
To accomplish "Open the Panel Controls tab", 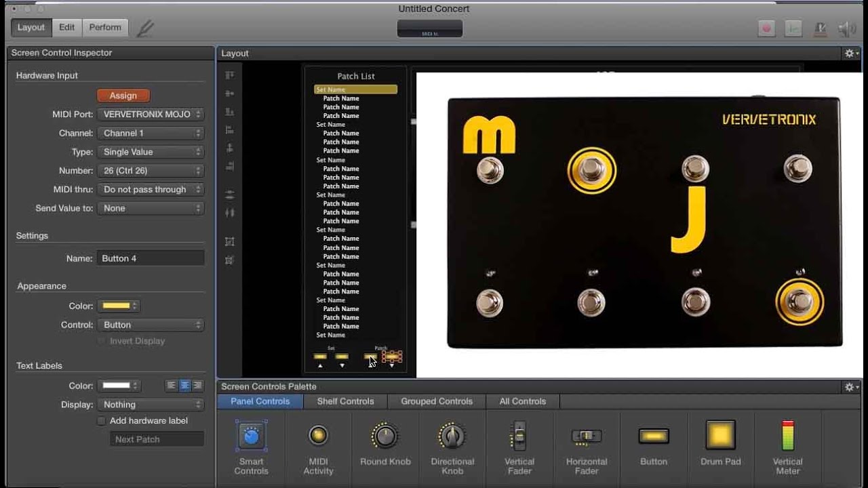I will coord(260,402).
